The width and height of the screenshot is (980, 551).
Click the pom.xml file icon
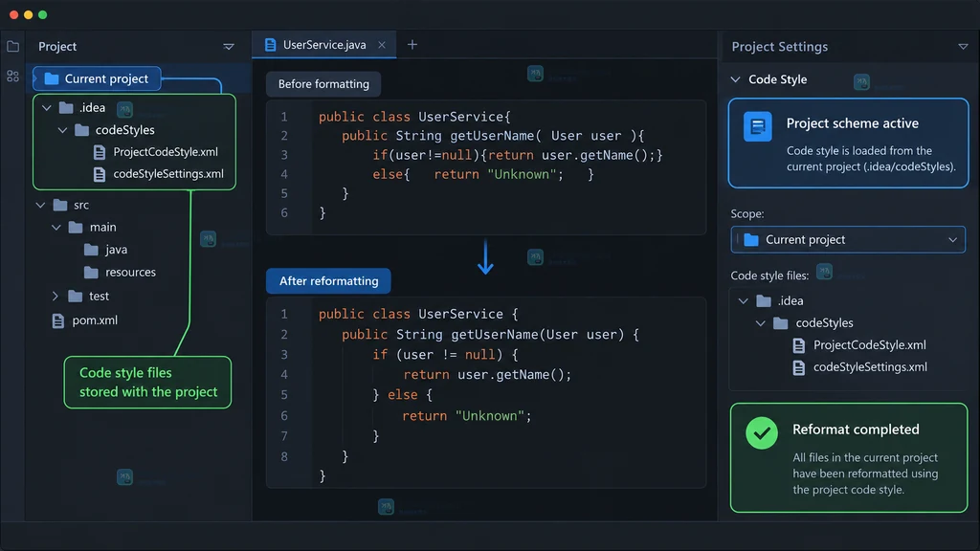[58, 320]
